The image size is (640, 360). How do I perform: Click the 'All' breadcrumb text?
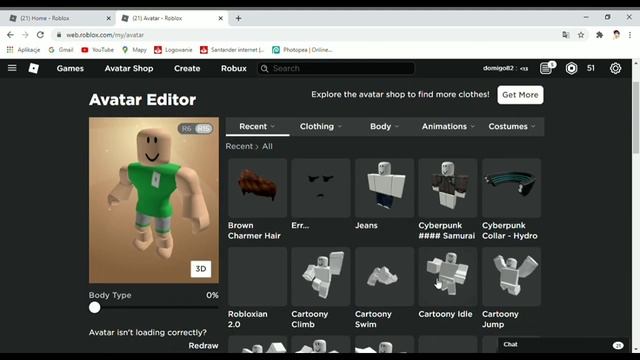tap(267, 146)
